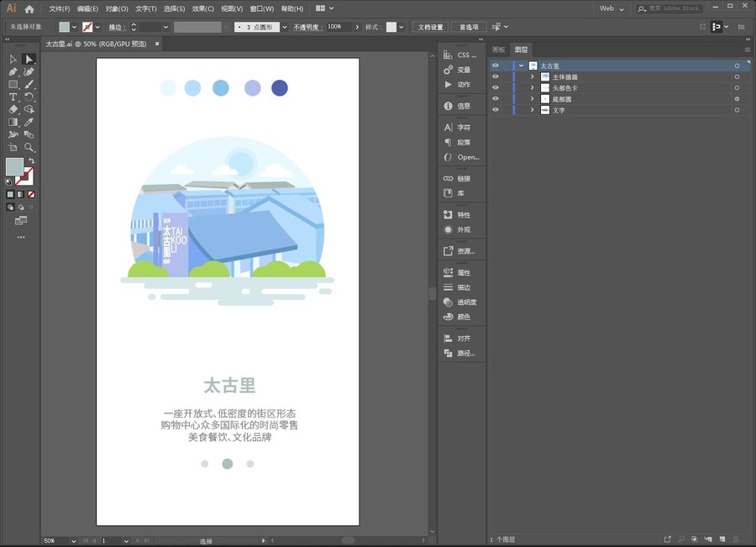Collapse the 太古里 layer group
This screenshot has width=756, height=547.
[521, 66]
